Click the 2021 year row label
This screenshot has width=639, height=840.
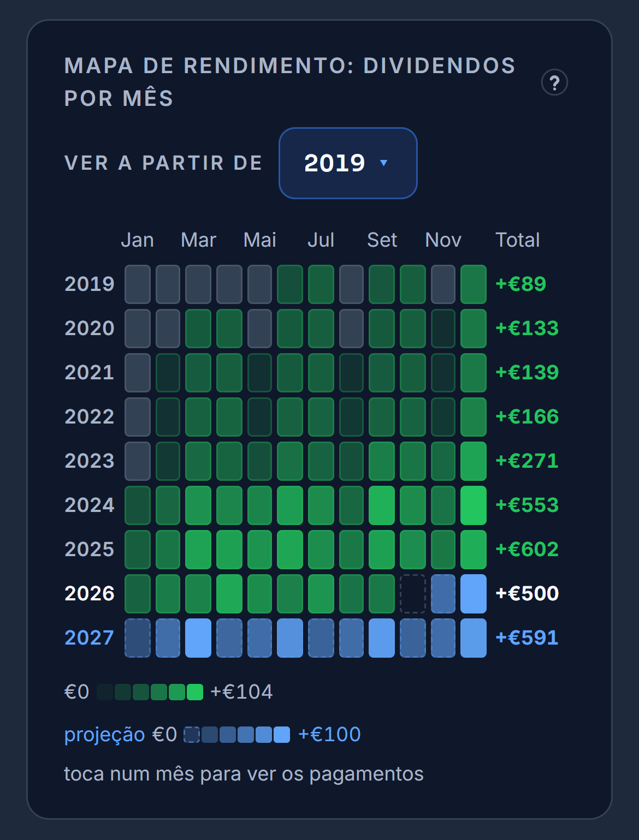pos(90,373)
